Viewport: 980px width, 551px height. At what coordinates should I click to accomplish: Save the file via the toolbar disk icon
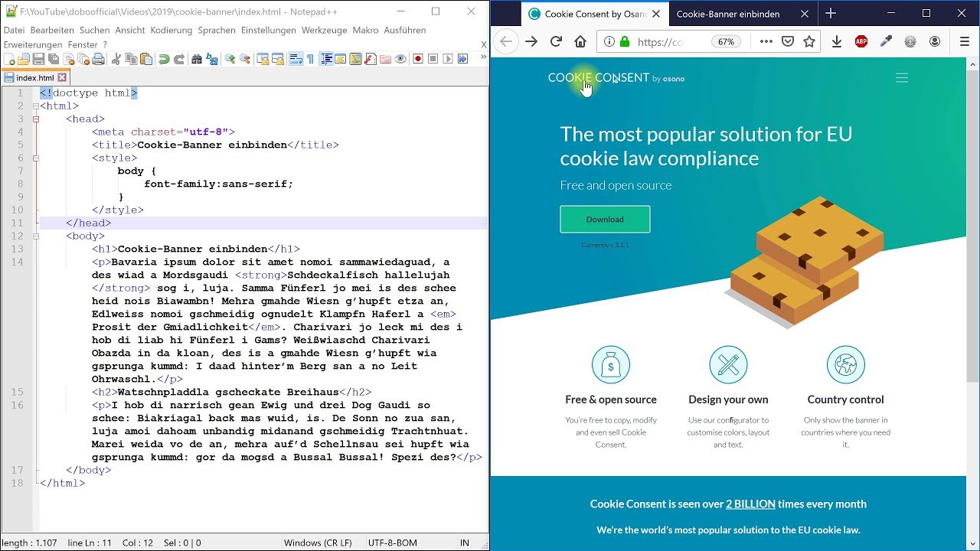38,59
